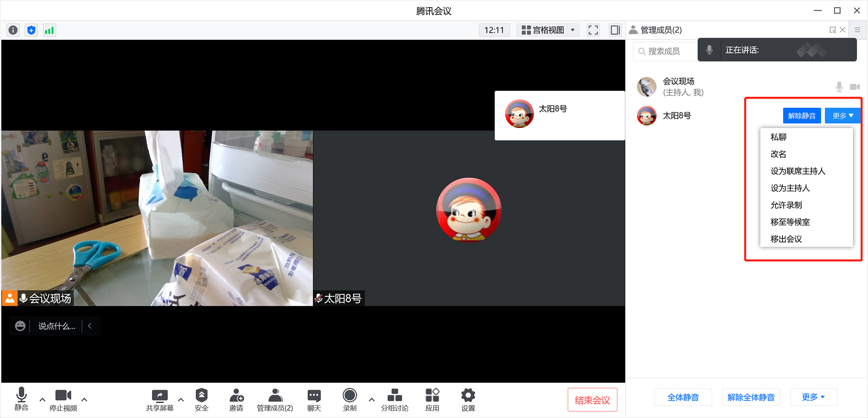Mute your microphone in the toolbar
868x418 pixels.
21,400
